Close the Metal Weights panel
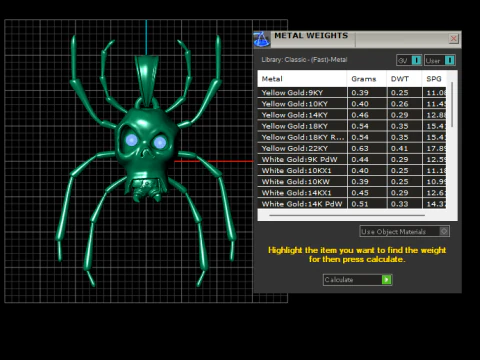480x360 pixels. pos(454,39)
